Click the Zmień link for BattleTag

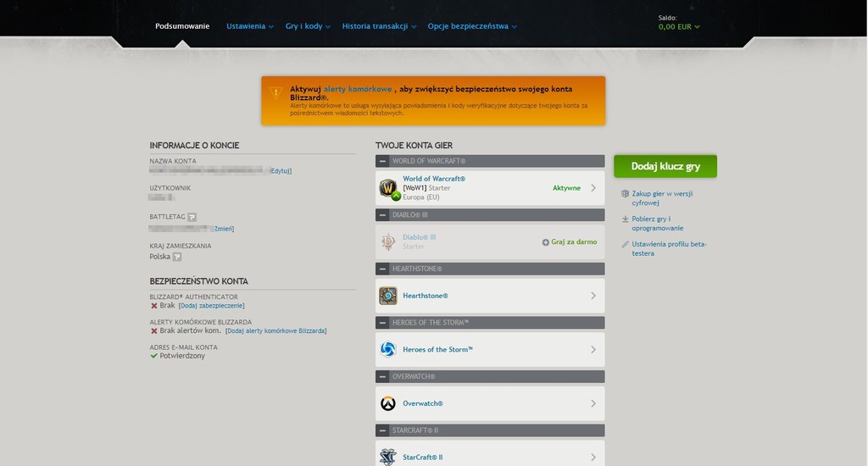click(x=223, y=229)
